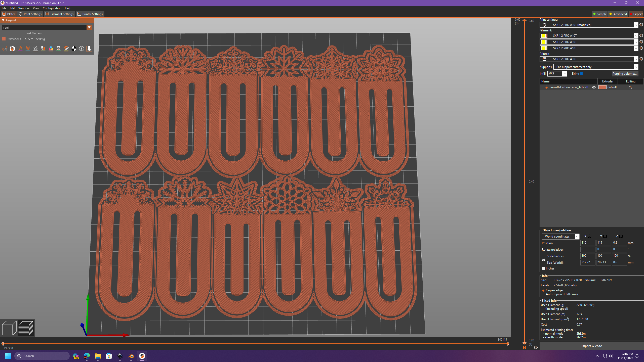Click vertical slider settings gear icon
The width and height of the screenshot is (644, 362).
coord(536,347)
